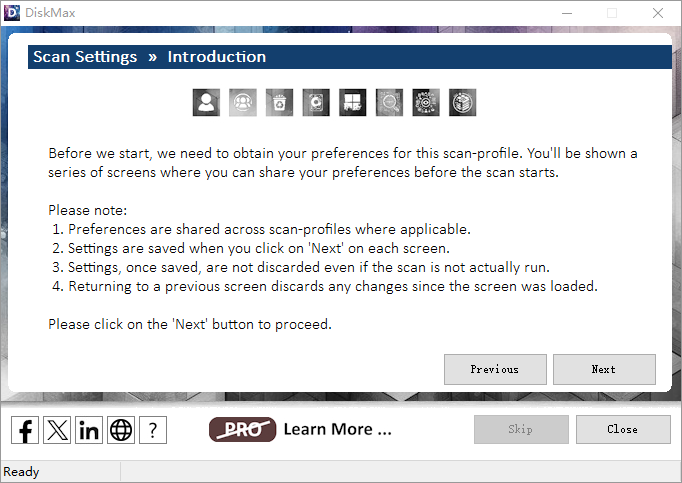682x483 pixels.
Task: Click the Ready status bar text
Action: click(x=21, y=472)
